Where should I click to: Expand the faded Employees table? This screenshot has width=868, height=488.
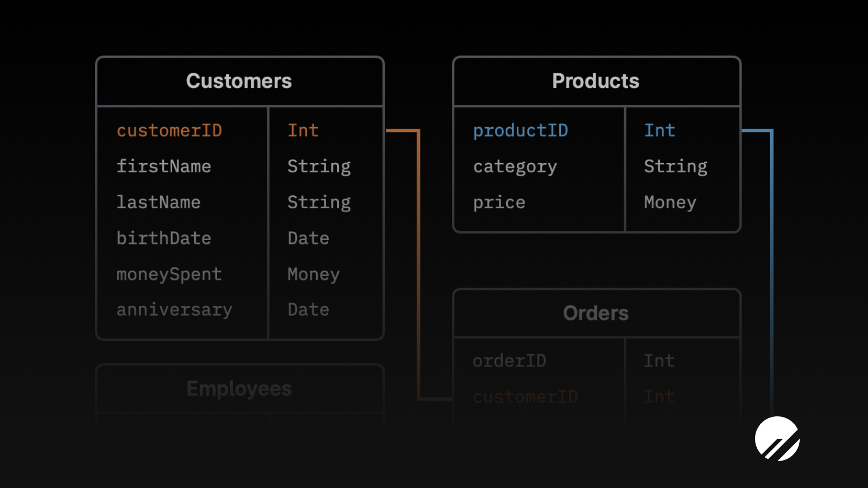(x=239, y=388)
